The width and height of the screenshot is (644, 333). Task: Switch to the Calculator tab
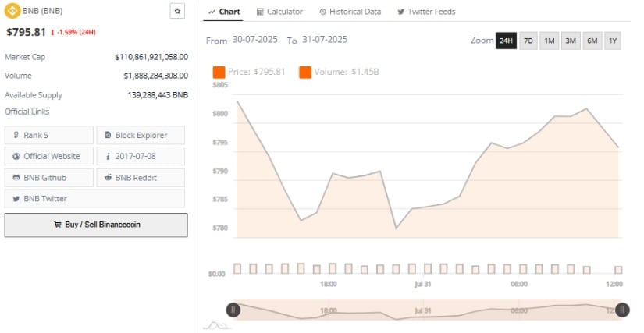(x=279, y=12)
